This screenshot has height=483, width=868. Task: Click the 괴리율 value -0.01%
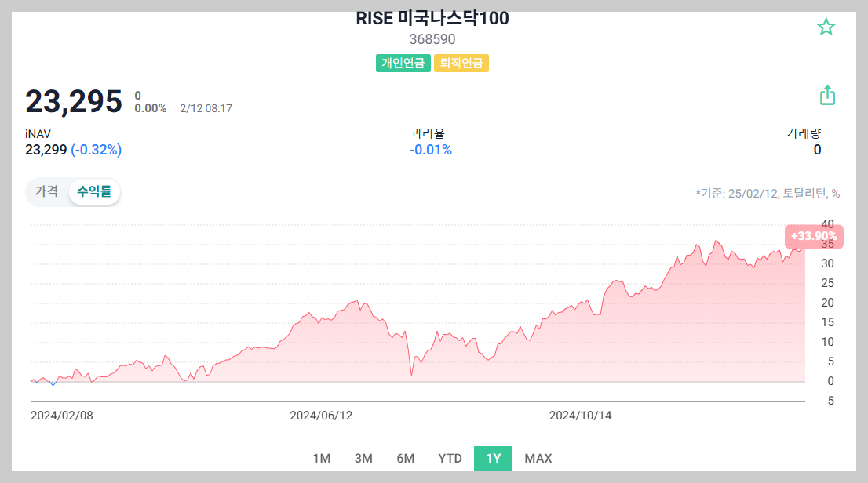pos(431,150)
